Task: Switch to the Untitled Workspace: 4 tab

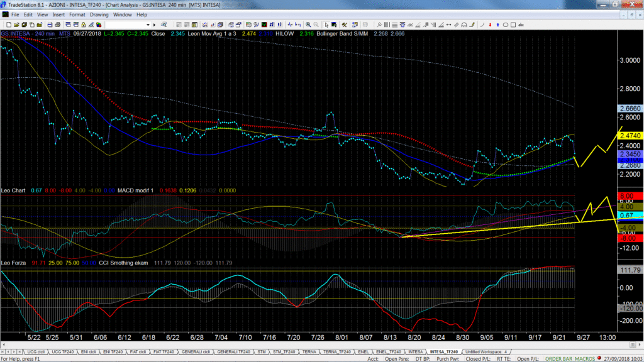Action: click(486, 352)
